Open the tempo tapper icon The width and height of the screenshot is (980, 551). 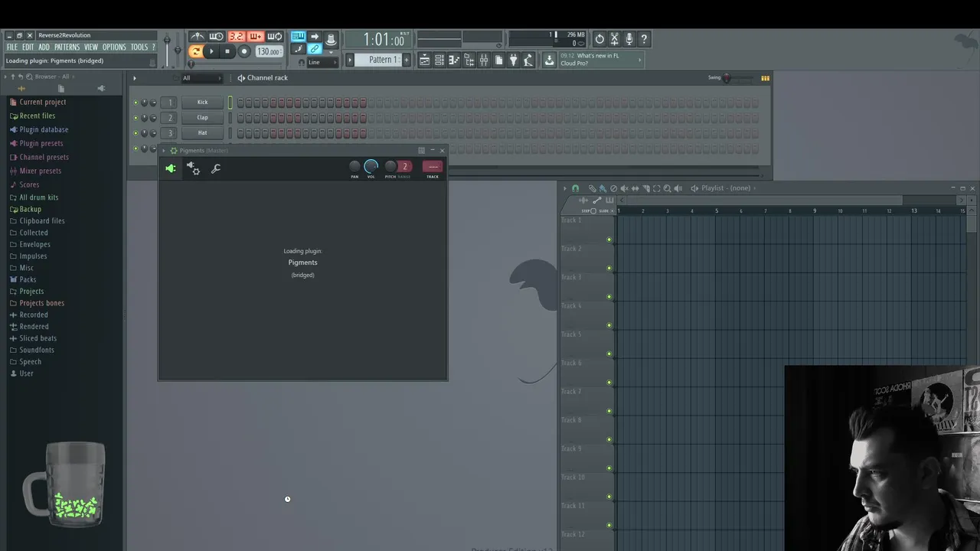[528, 60]
